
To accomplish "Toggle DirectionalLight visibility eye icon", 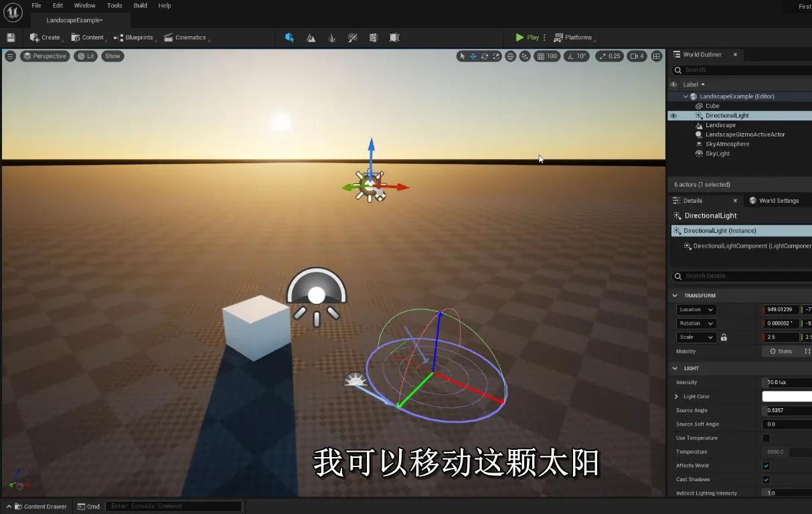I will point(673,115).
